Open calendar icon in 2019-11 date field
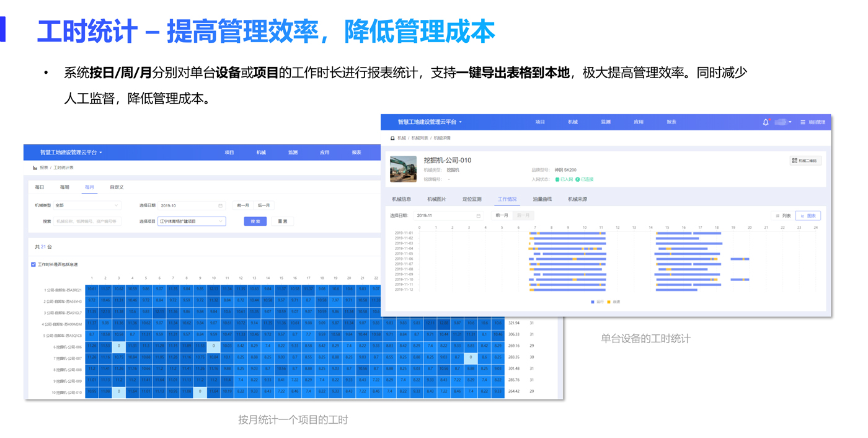The height and width of the screenshot is (438, 868). pos(478,216)
